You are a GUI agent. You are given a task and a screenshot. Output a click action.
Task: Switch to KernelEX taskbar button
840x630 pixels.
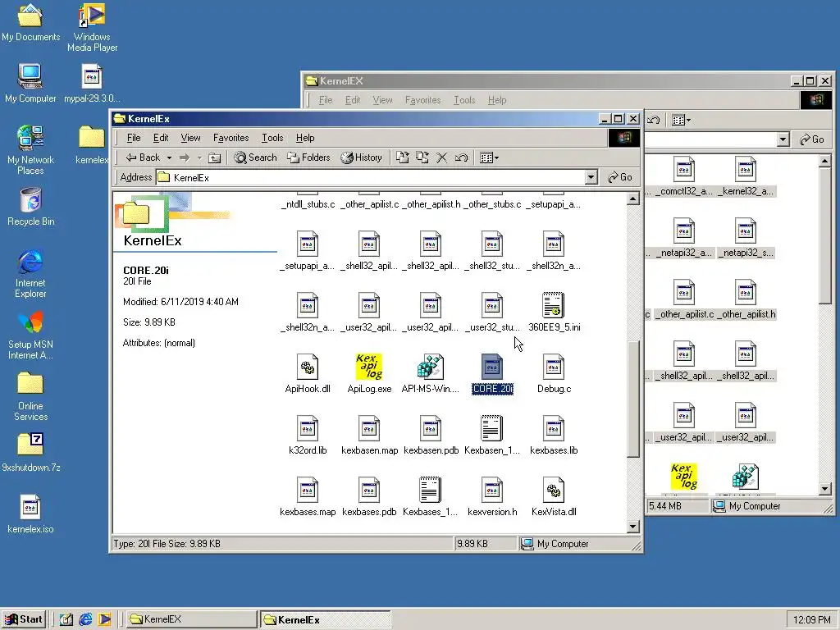190,619
